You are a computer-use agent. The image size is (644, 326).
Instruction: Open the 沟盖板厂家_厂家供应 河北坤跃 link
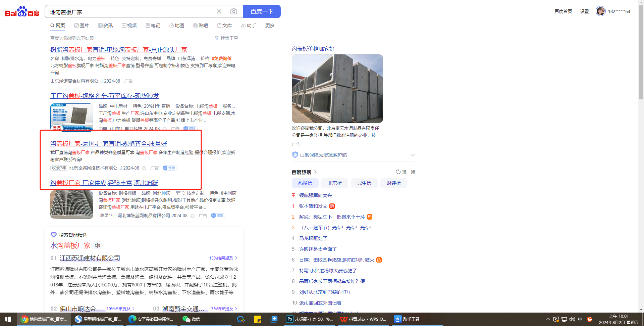(104, 183)
